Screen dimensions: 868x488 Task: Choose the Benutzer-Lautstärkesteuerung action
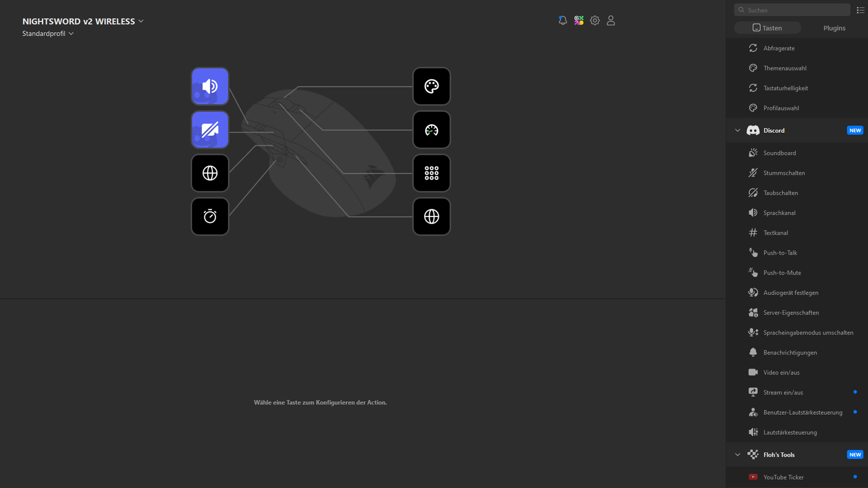797,412
